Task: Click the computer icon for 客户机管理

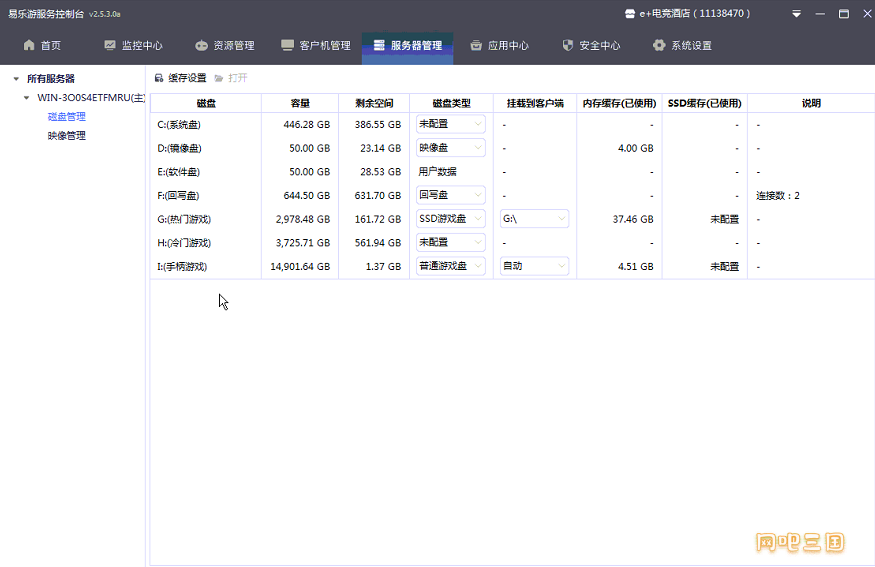Action: 287,45
